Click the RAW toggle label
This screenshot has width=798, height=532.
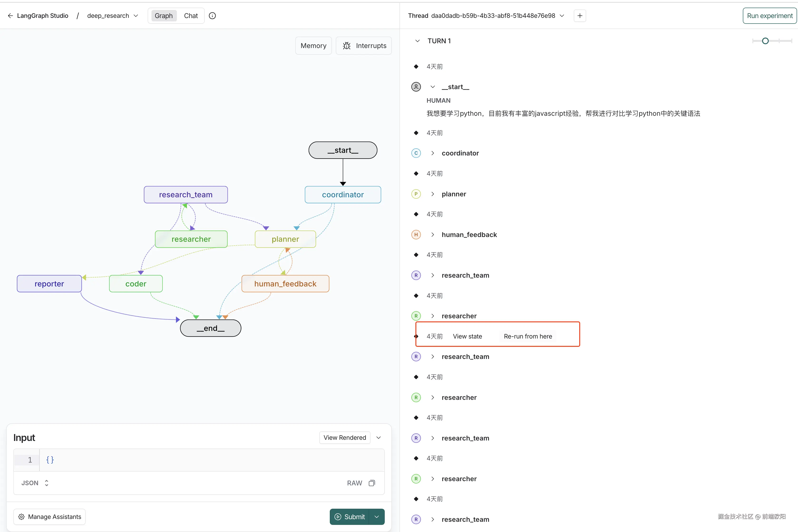(355, 483)
